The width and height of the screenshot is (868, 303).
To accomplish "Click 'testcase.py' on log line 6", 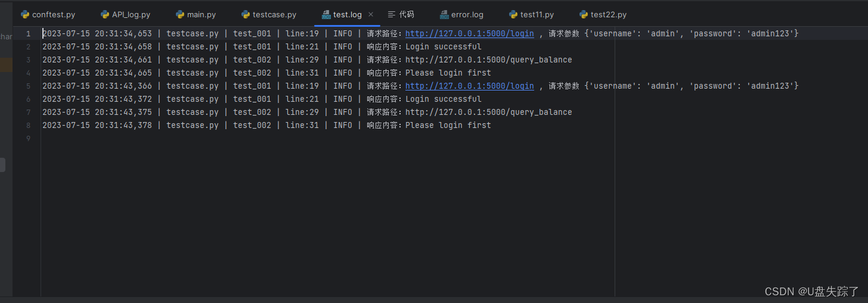I will (x=193, y=99).
